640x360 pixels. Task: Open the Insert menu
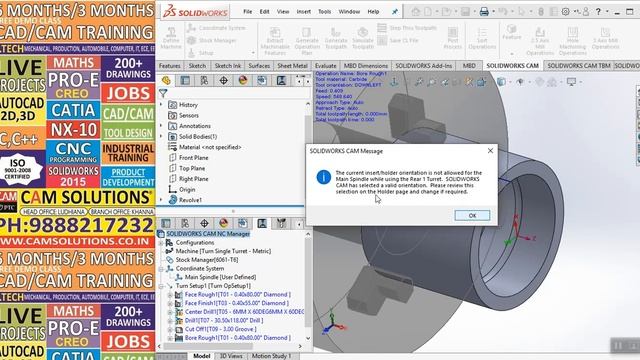point(303,11)
